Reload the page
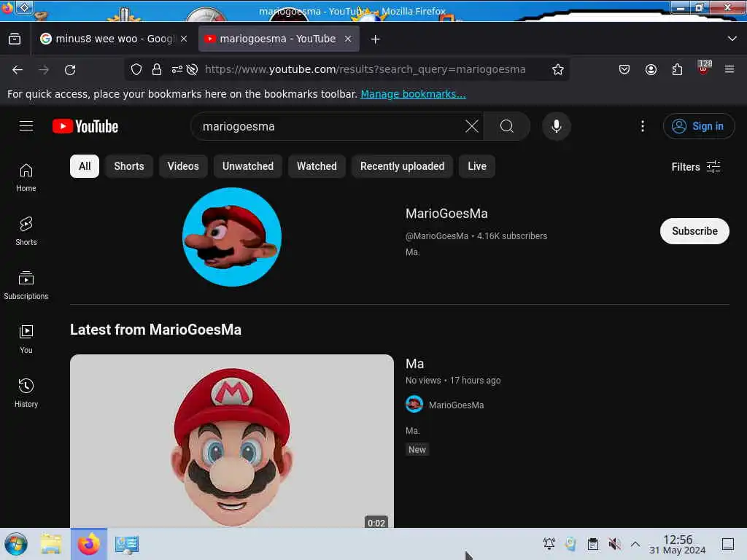 pyautogui.click(x=70, y=70)
